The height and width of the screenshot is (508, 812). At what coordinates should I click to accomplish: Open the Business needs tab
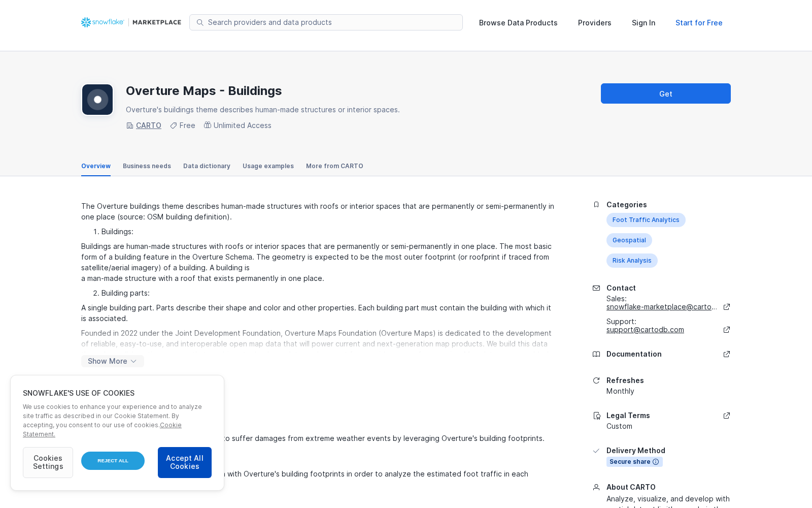pos(147,166)
